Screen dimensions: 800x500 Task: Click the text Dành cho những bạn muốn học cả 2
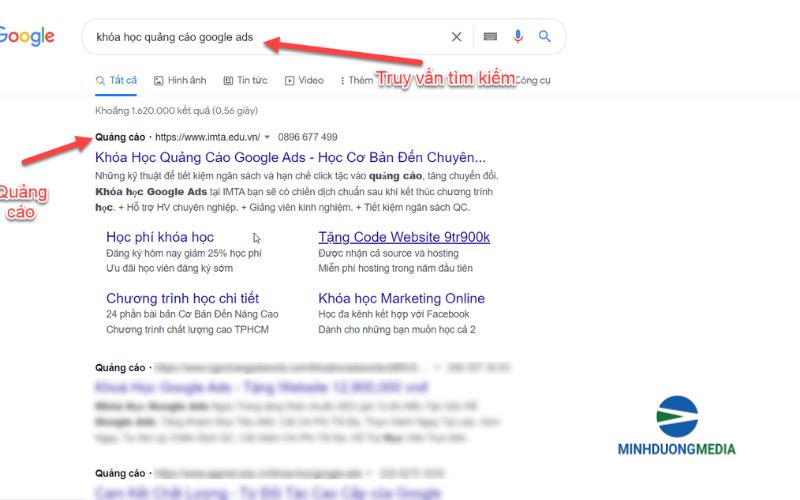pos(397,330)
